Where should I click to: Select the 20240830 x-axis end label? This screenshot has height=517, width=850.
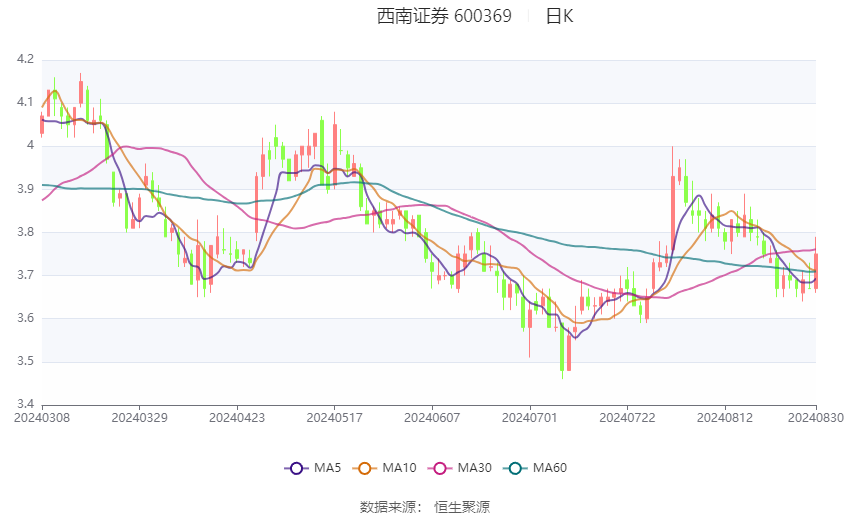(816, 418)
